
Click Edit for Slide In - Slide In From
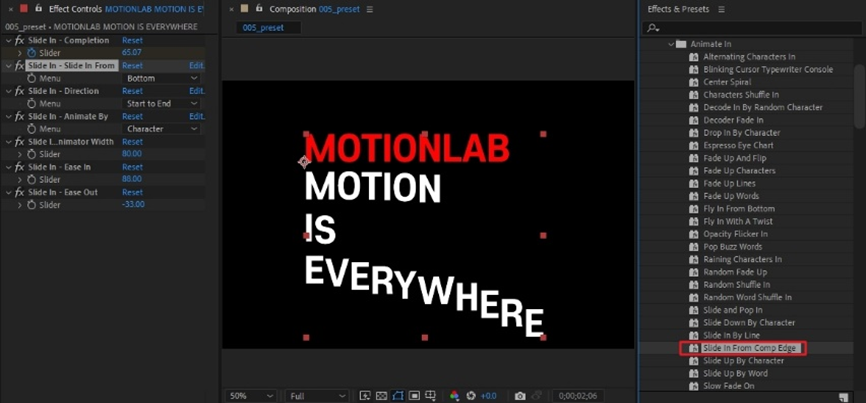[197, 66]
